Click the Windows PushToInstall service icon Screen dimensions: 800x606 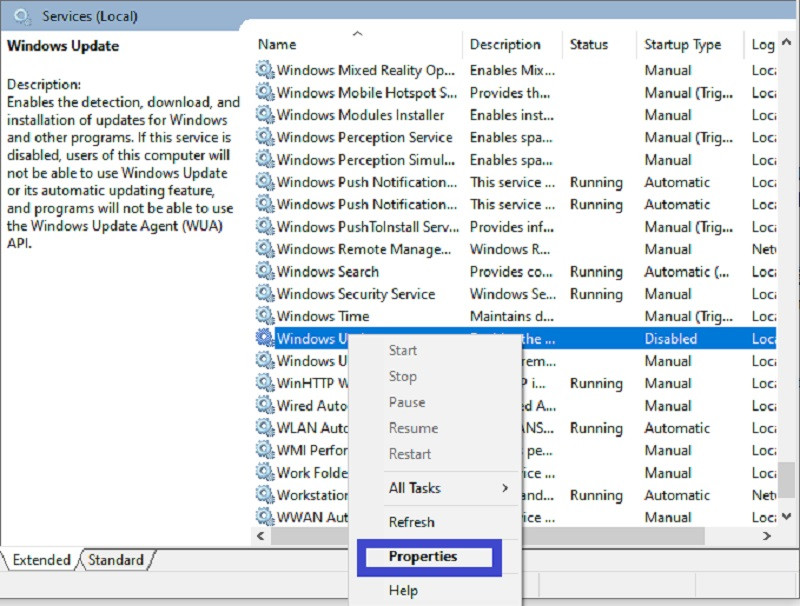click(x=264, y=227)
